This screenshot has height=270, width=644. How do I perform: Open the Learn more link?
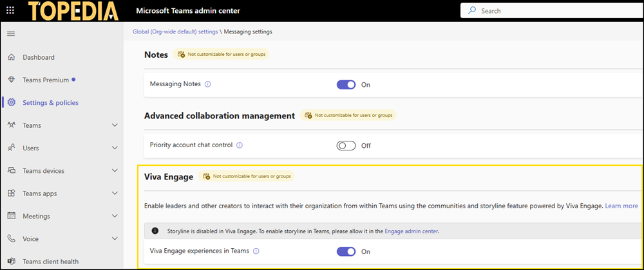(621, 206)
